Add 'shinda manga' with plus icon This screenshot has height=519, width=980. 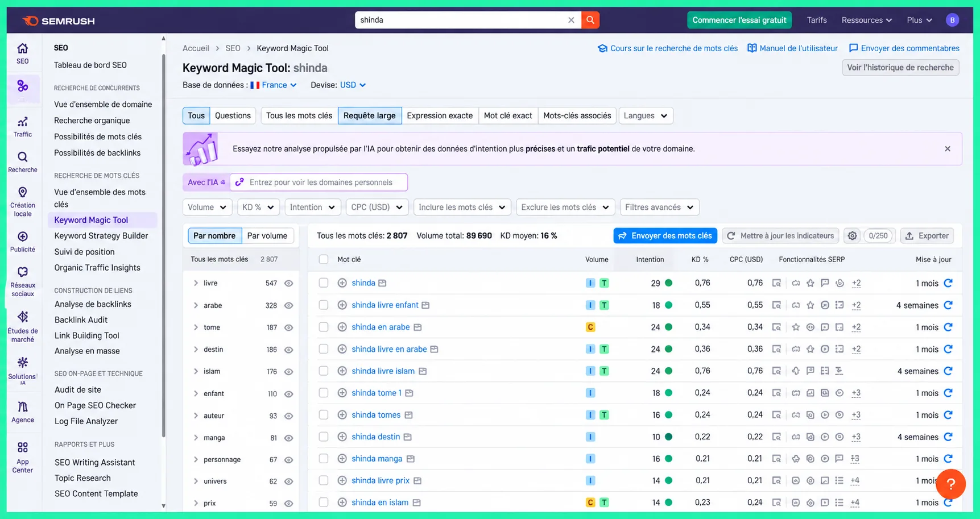(x=342, y=459)
